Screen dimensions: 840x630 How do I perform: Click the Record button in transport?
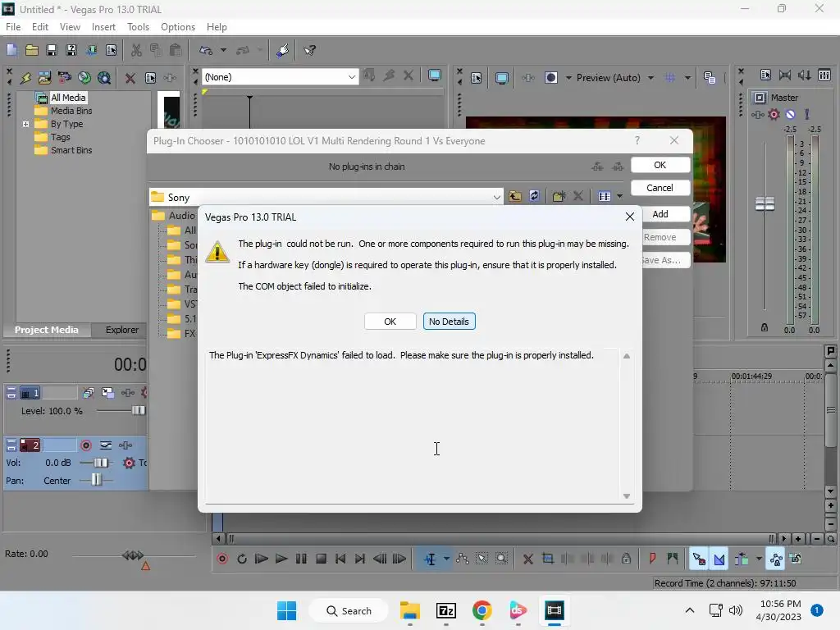(x=222, y=559)
